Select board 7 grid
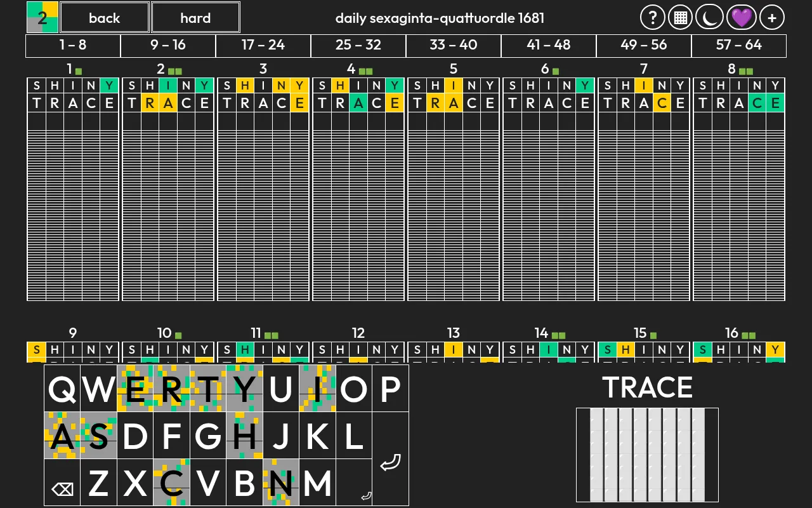The width and height of the screenshot is (812, 508). (644, 189)
